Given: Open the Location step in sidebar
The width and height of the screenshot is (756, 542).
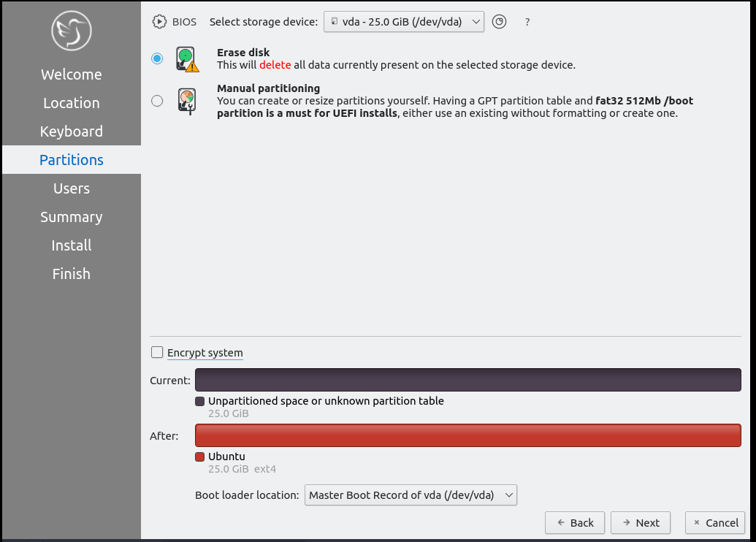Looking at the screenshot, I should click(71, 103).
